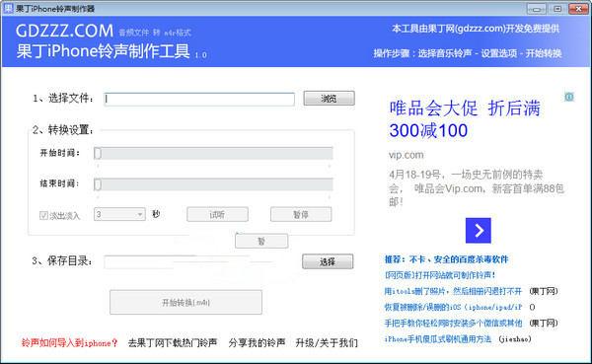Screen dimensions: 592x364
Task: Click the GDZZZ.COM logo text in header
Action: point(64,31)
